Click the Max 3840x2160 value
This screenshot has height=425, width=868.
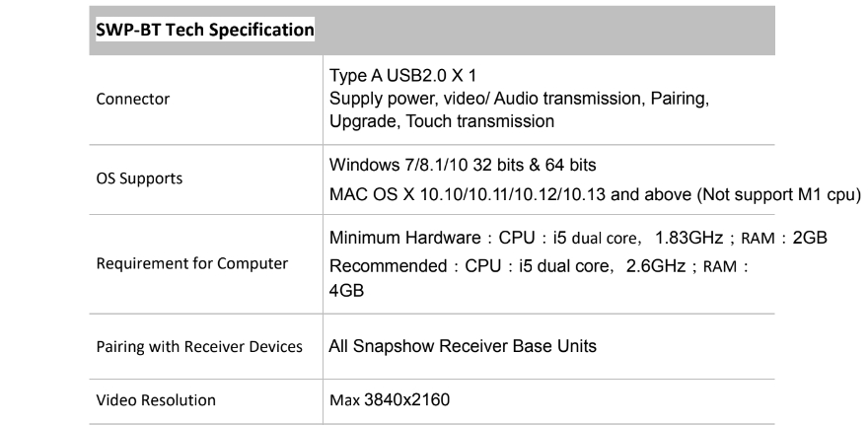[x=390, y=399]
